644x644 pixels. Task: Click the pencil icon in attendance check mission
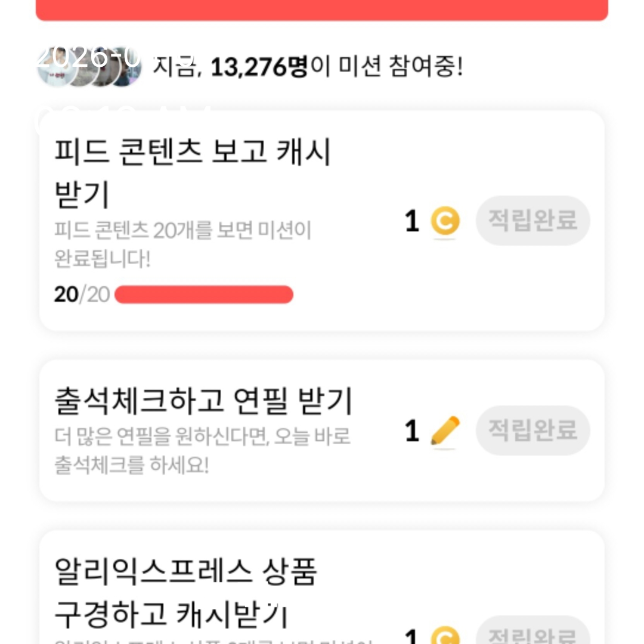tap(445, 431)
